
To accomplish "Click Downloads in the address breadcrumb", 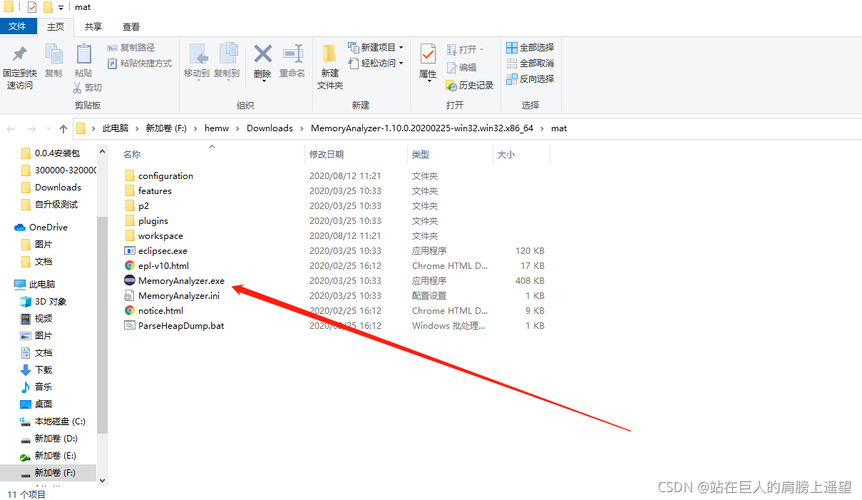I will [x=269, y=128].
